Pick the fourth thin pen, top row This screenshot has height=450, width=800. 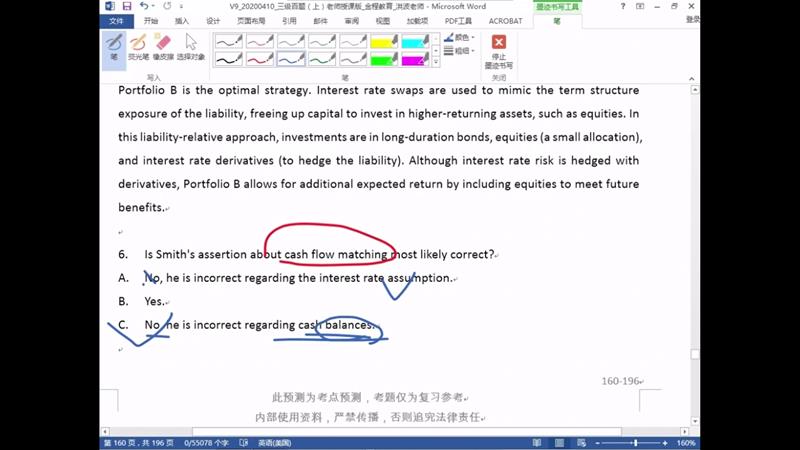[322, 41]
